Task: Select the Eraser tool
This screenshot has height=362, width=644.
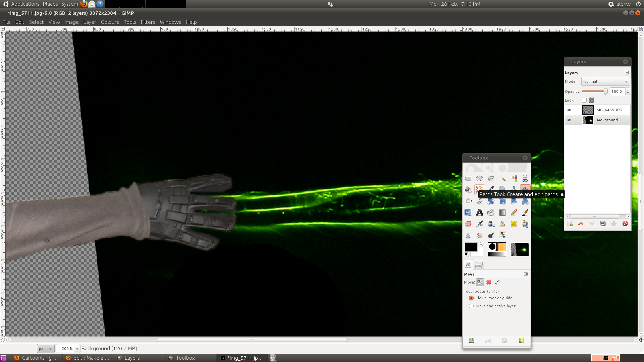Action: tap(468, 224)
